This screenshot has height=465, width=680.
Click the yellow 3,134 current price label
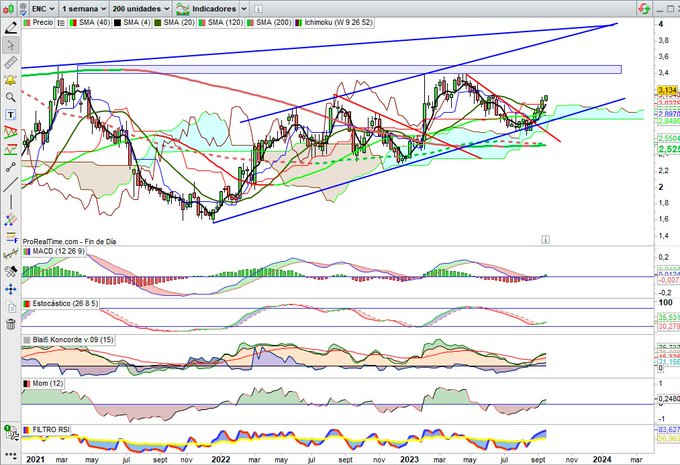tap(667, 90)
